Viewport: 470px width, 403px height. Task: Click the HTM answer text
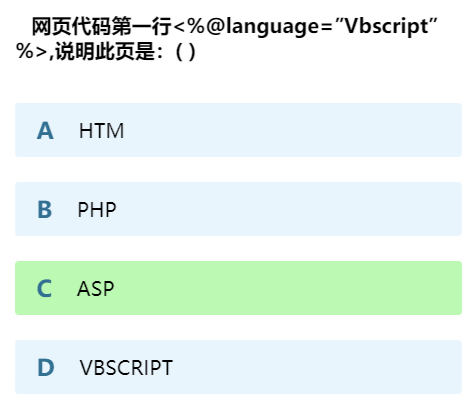tap(101, 131)
